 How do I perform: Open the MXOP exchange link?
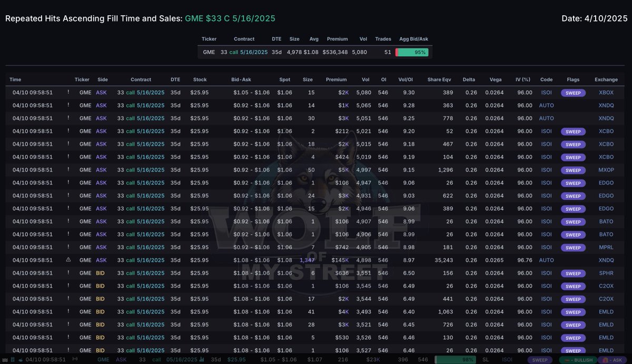click(606, 170)
